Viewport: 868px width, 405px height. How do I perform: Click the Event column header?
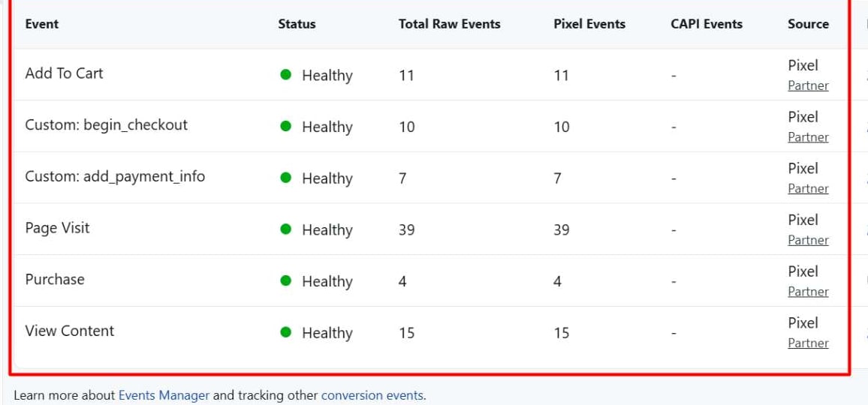click(x=42, y=24)
